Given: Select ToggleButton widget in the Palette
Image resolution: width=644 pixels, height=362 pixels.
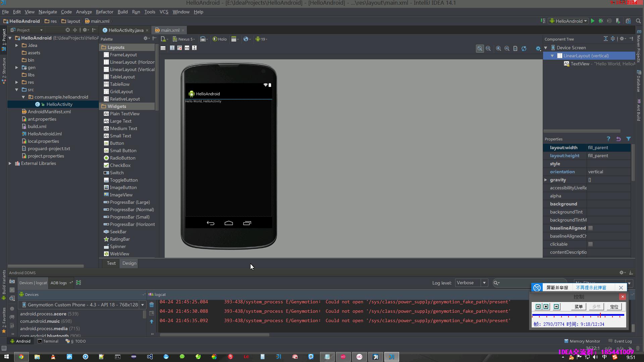Looking at the screenshot, I should pyautogui.click(x=123, y=180).
